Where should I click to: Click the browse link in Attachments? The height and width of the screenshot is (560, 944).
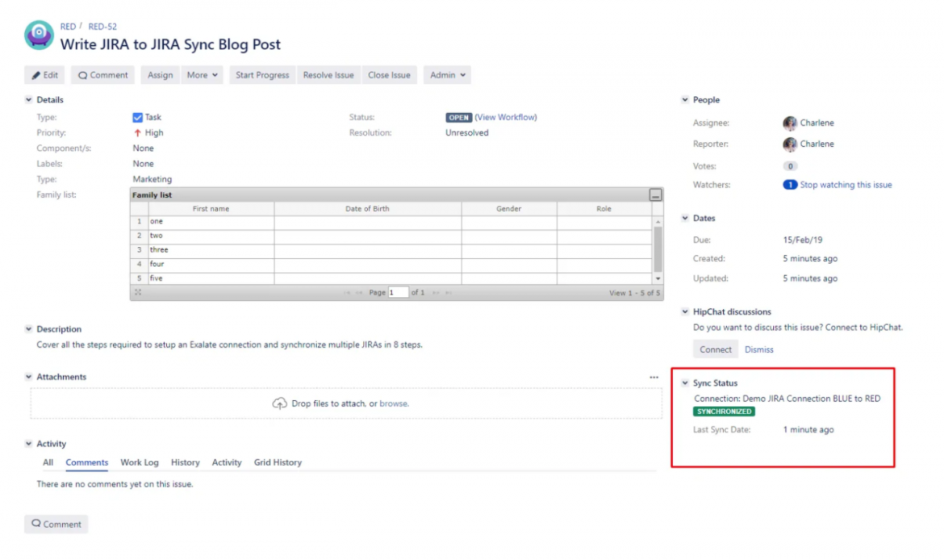[393, 403]
